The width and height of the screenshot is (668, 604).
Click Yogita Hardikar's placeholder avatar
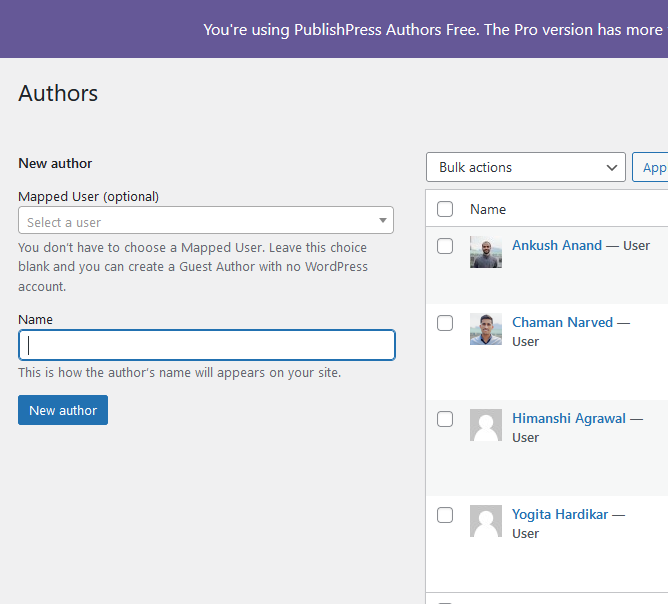click(x=486, y=521)
